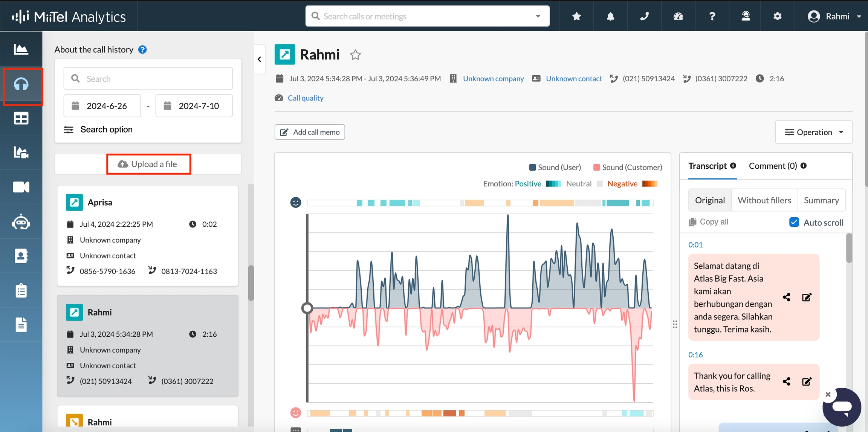This screenshot has width=868, height=432.
Task: Expand the Operation dropdown
Action: click(814, 132)
